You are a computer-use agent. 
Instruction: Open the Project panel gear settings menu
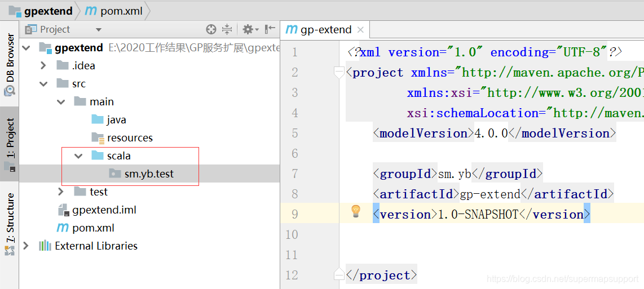(x=250, y=29)
